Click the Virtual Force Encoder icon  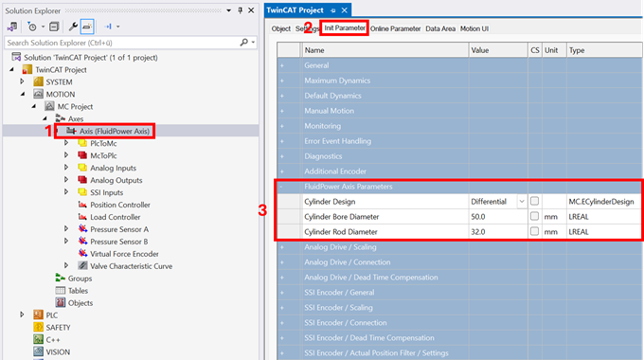click(82, 254)
